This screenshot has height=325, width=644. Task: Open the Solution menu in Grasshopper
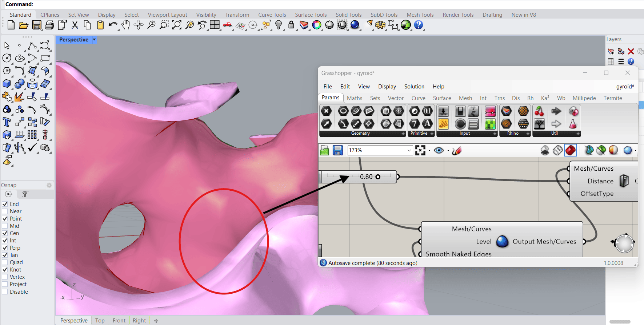414,87
